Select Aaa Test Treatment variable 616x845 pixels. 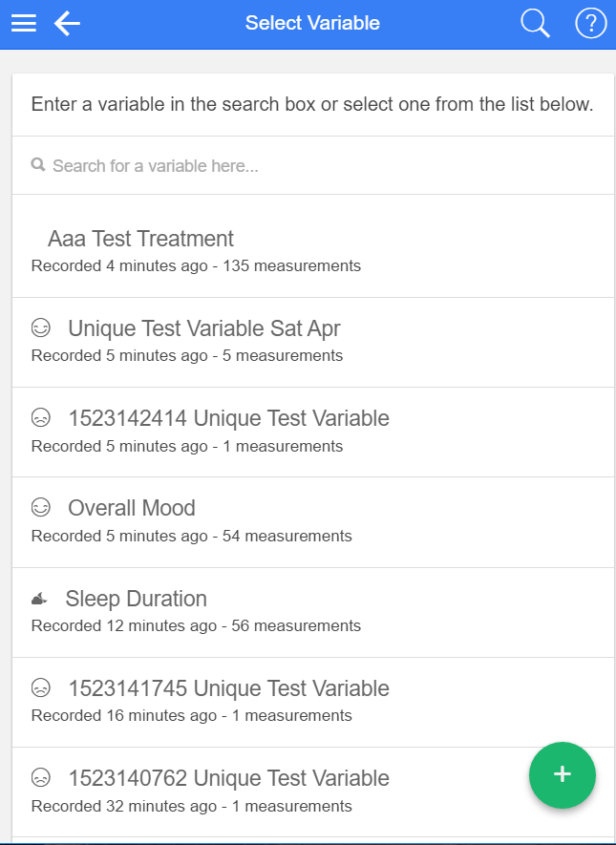141,239
